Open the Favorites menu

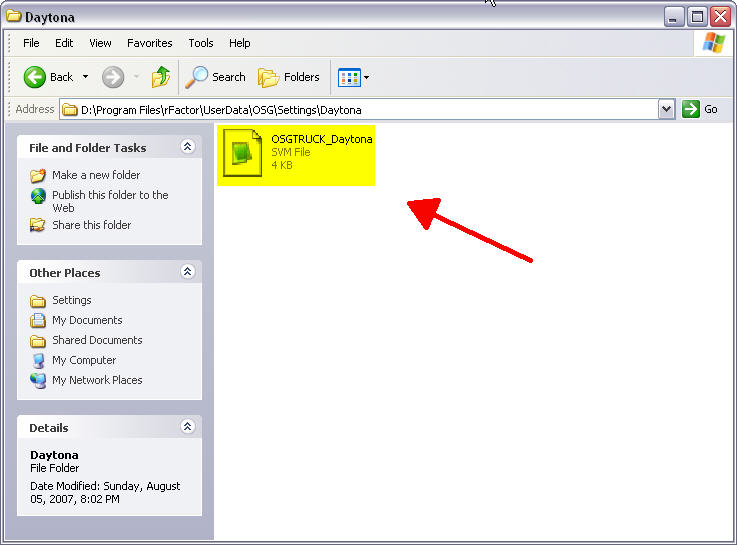149,43
